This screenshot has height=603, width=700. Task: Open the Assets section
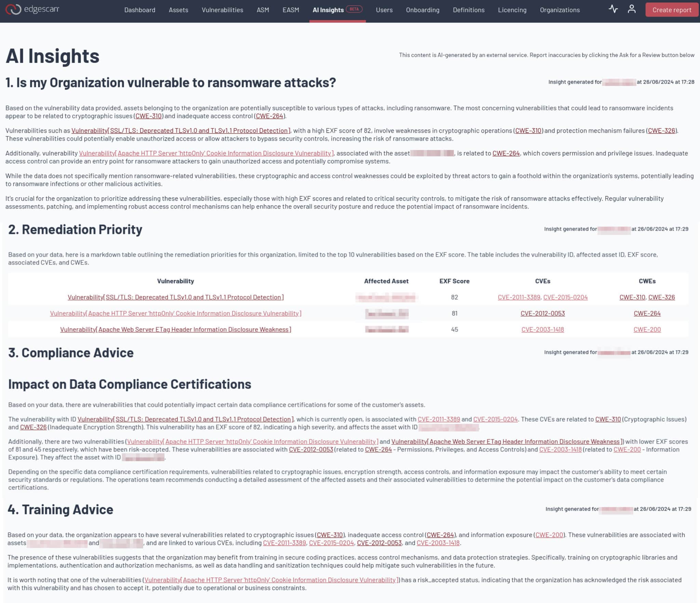tap(178, 10)
